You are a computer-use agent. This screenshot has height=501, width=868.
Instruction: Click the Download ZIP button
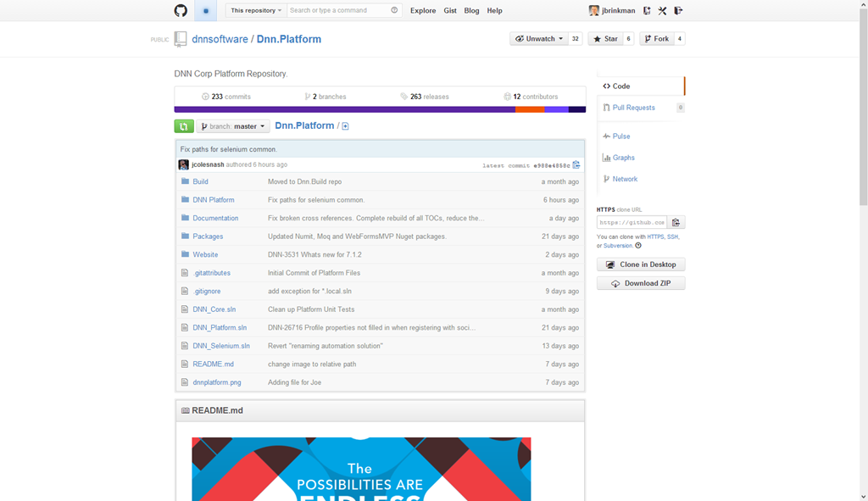pos(641,283)
